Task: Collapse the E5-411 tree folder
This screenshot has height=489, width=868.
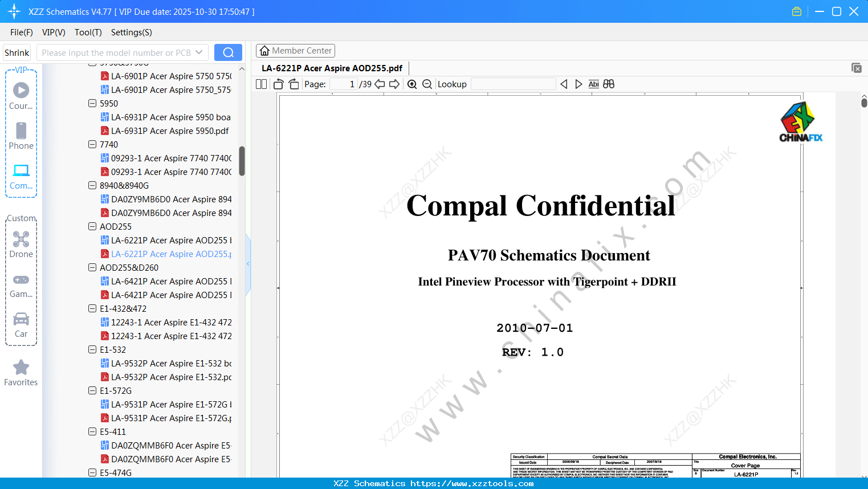Action: 92,432
